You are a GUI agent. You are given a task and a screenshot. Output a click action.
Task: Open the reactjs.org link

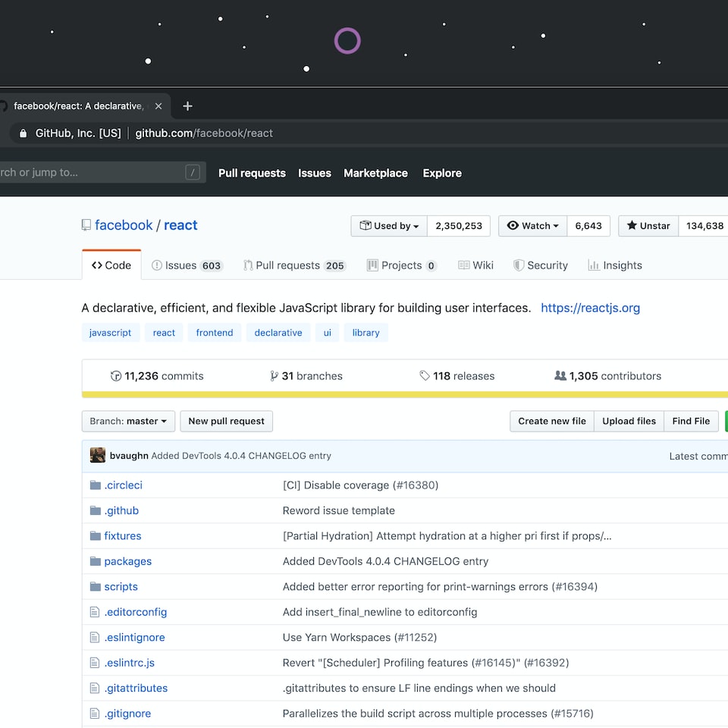point(590,308)
